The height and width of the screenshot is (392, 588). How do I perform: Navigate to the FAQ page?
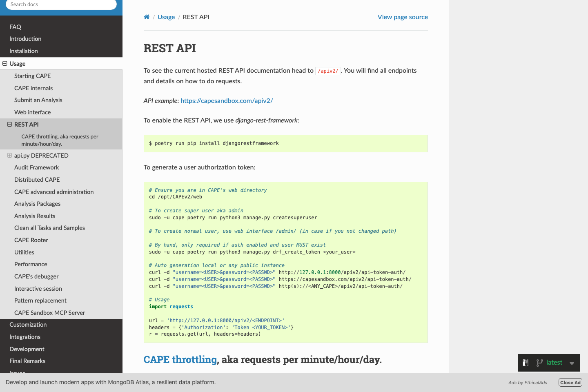pos(15,27)
